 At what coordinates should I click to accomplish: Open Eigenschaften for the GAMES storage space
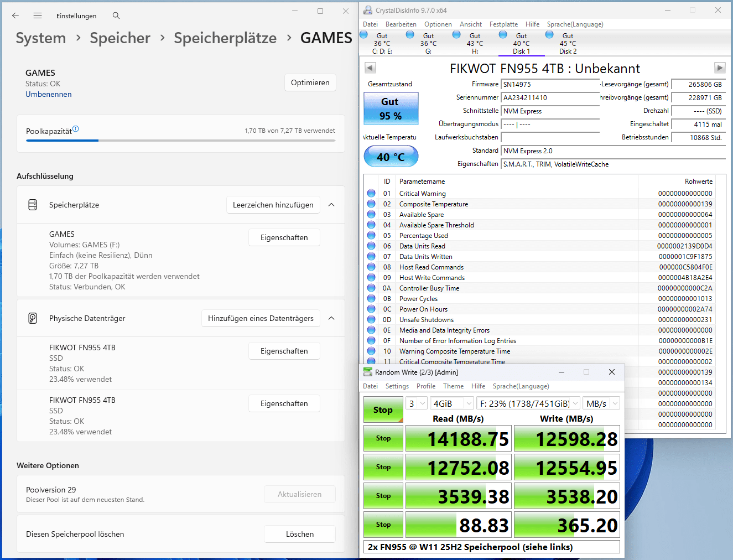pyautogui.click(x=284, y=237)
